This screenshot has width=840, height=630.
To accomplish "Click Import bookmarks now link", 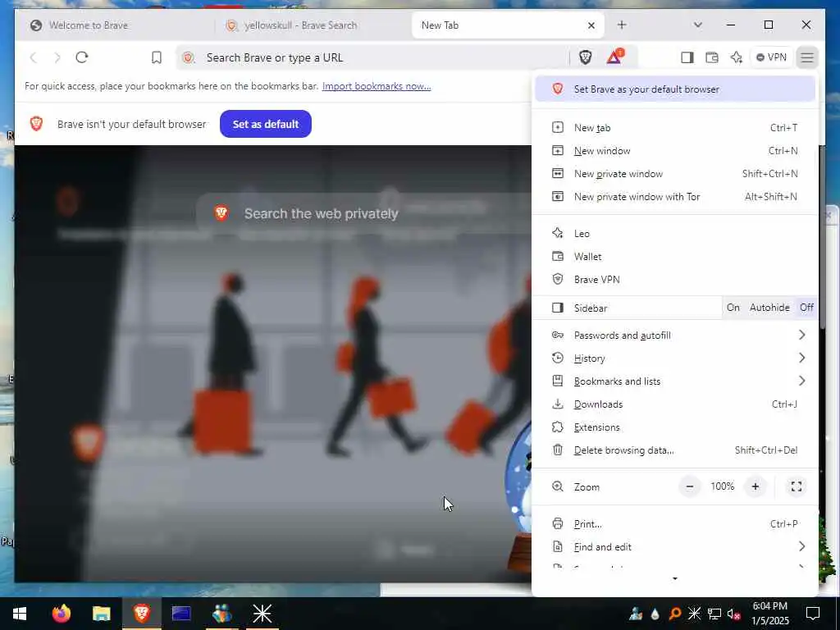I will click(x=377, y=86).
